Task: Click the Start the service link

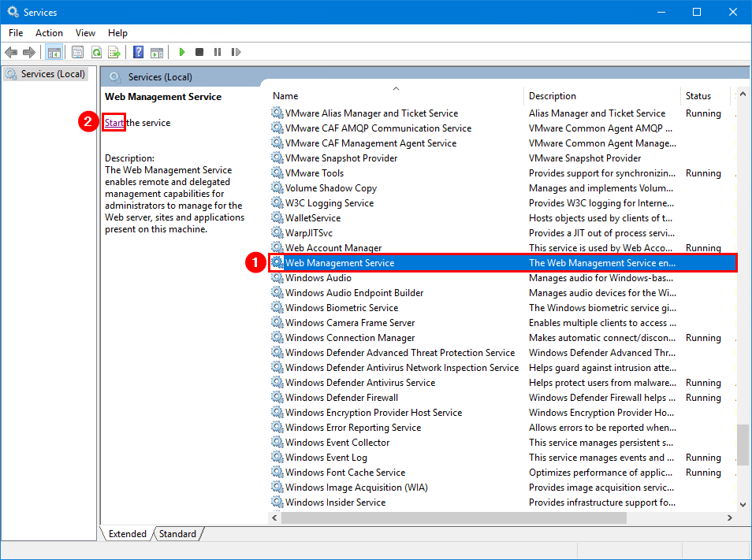Action: pos(114,123)
